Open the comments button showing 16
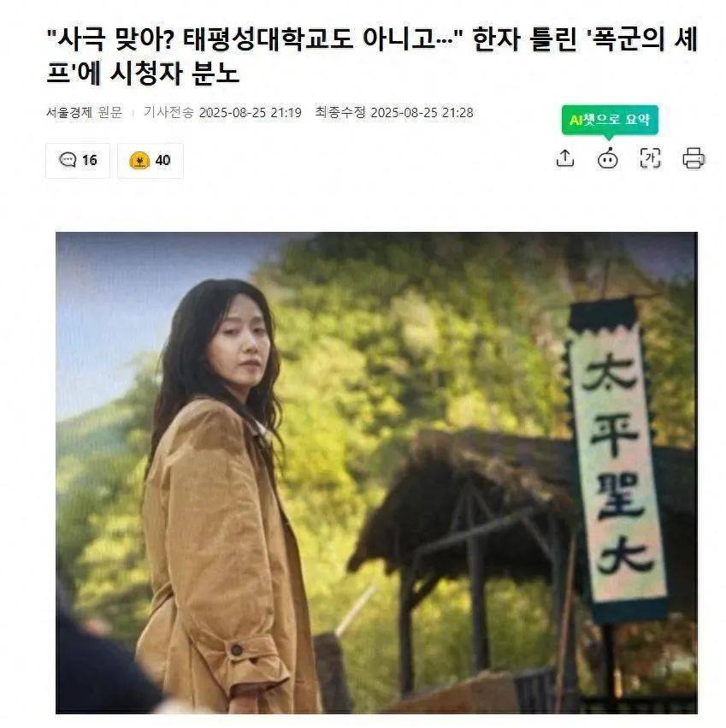 (78, 161)
